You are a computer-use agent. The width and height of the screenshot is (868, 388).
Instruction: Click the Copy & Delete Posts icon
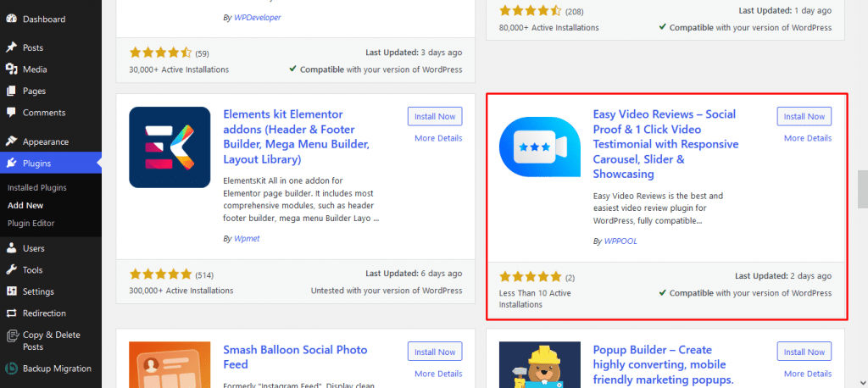click(11, 335)
